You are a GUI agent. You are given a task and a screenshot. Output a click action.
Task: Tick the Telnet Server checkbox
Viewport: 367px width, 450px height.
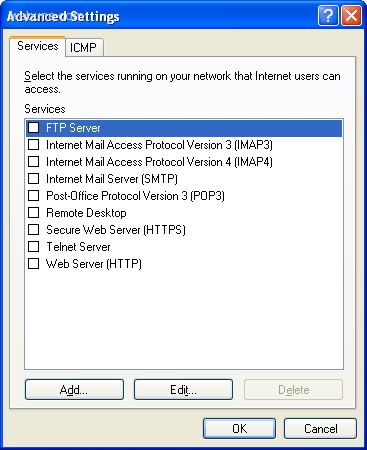[x=34, y=247]
